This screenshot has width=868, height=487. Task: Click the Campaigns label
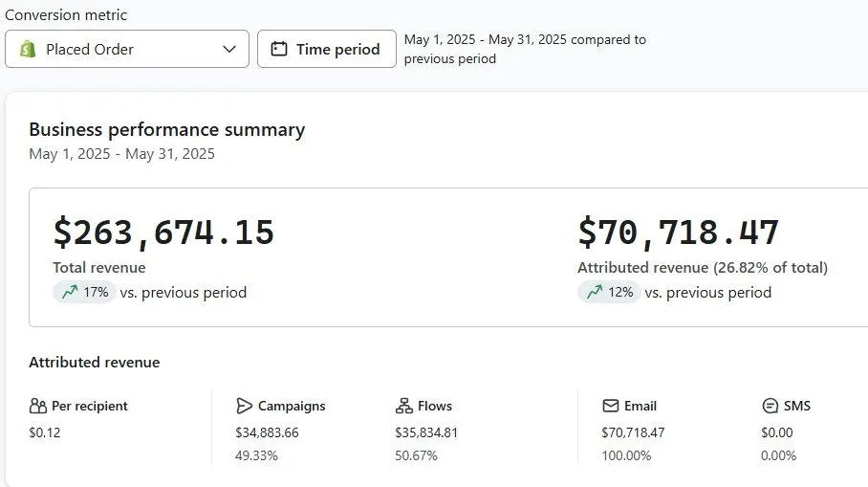[292, 406]
